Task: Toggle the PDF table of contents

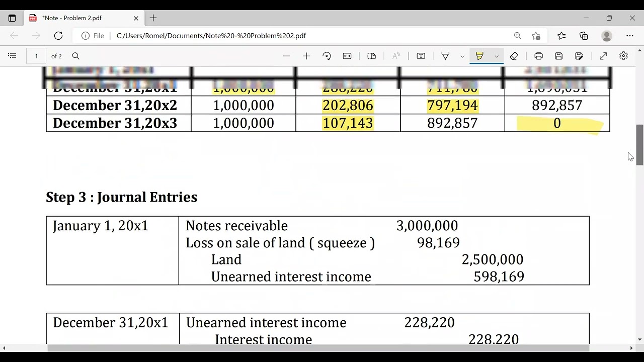Action: pyautogui.click(x=13, y=56)
